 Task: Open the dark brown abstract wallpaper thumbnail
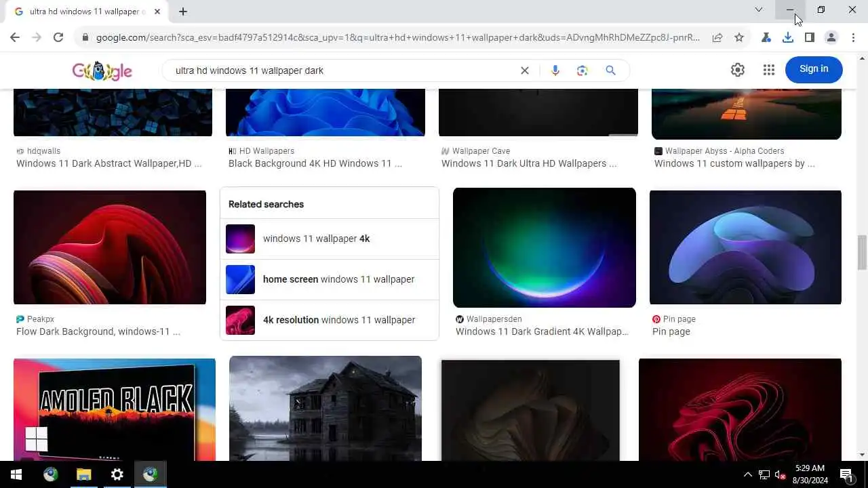[530, 410]
